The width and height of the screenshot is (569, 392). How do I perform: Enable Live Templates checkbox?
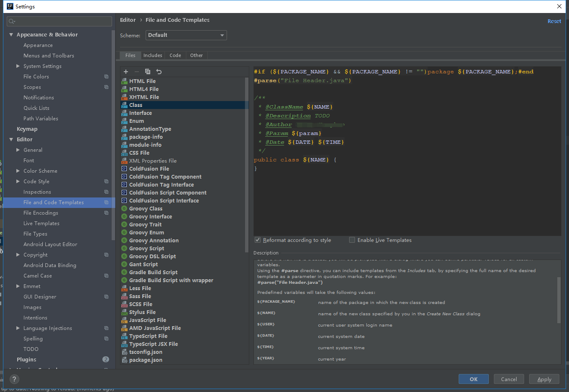(x=352, y=240)
